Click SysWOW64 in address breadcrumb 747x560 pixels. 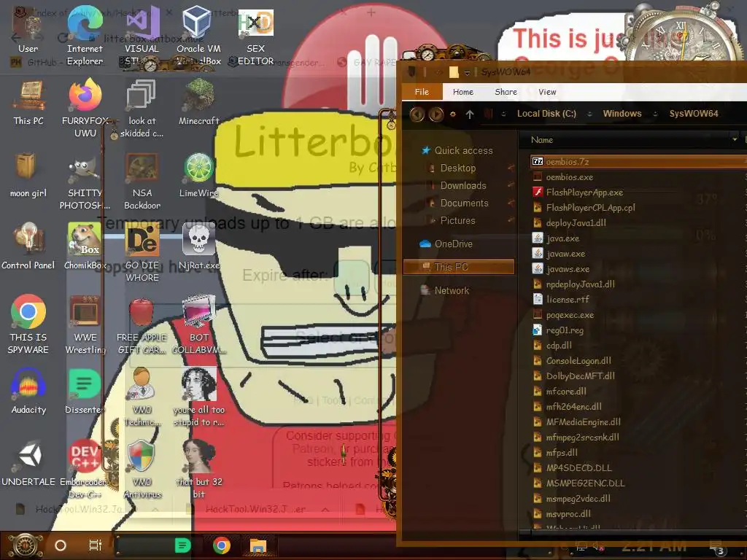point(693,114)
